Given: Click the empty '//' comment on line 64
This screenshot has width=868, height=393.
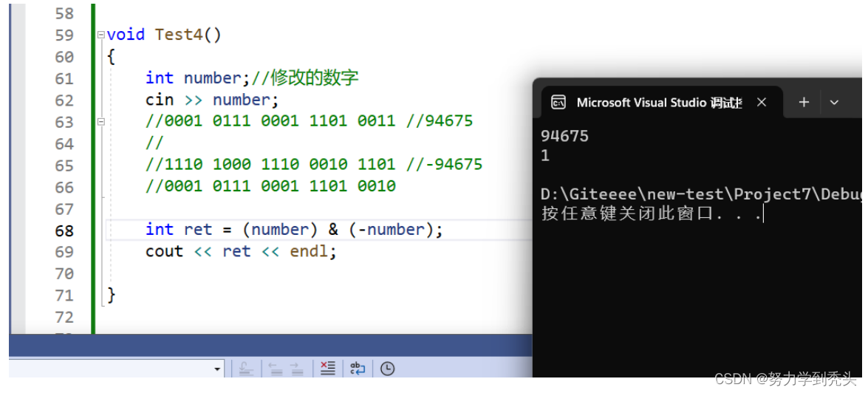Looking at the screenshot, I should click(x=154, y=143).
